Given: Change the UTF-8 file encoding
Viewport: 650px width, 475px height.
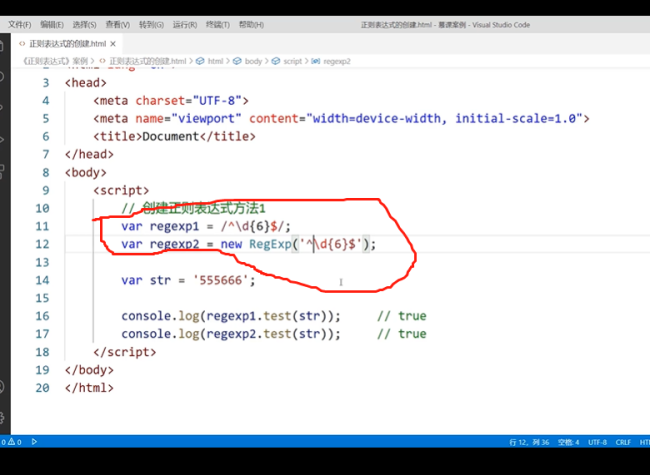Looking at the screenshot, I should pyautogui.click(x=597, y=442).
